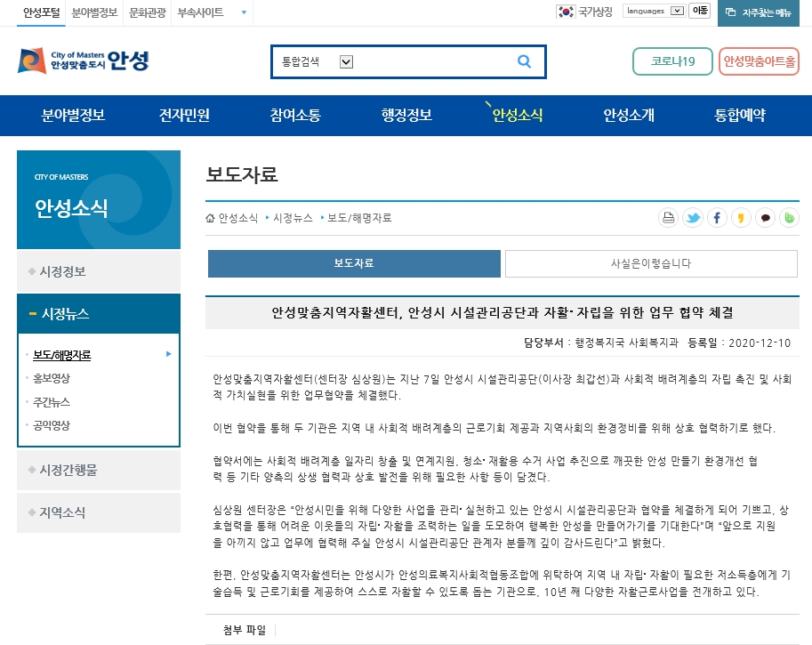This screenshot has height=645, width=812.
Task: Open the languages dropdown selector
Action: [x=655, y=11]
